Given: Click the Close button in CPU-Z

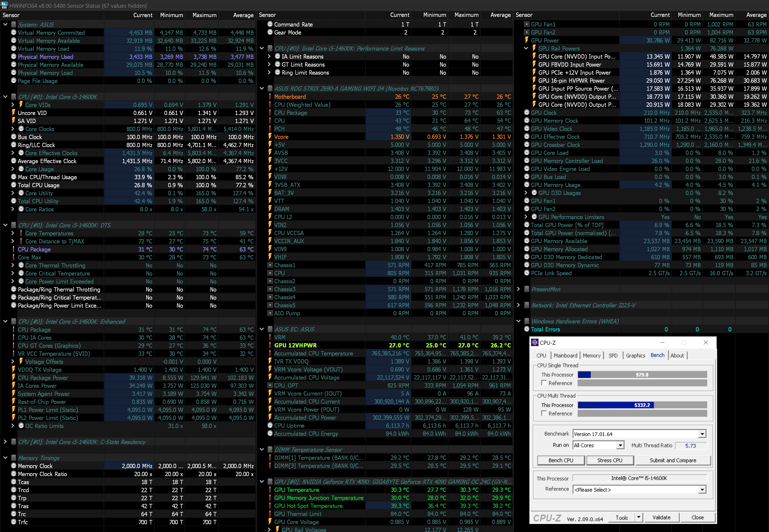Looking at the screenshot, I should coord(697,517).
